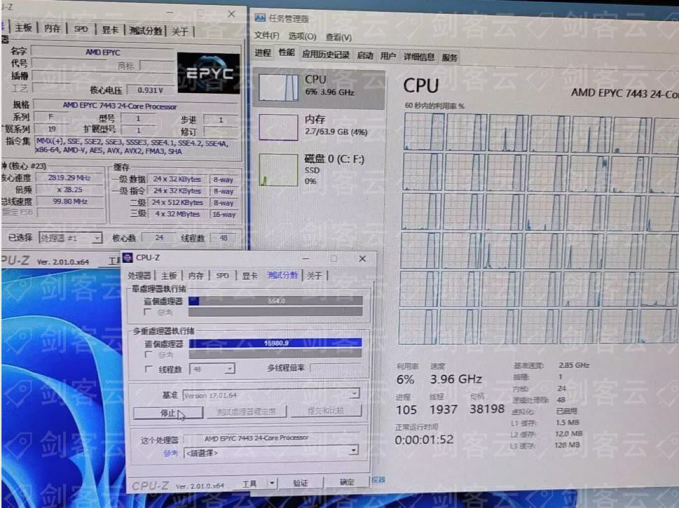
Task: Click the 核心数 24 value in back CPU-Z
Action: [159, 237]
